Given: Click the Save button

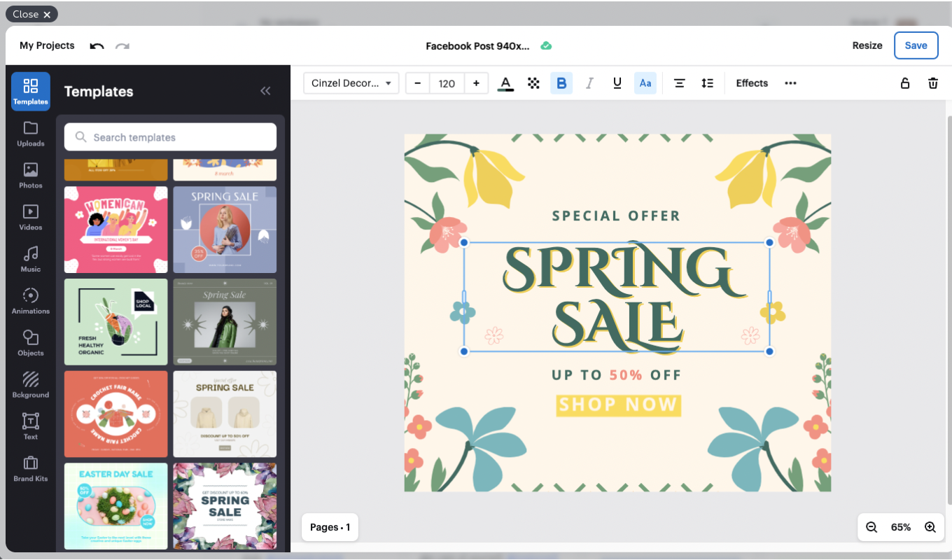Looking at the screenshot, I should point(916,45).
